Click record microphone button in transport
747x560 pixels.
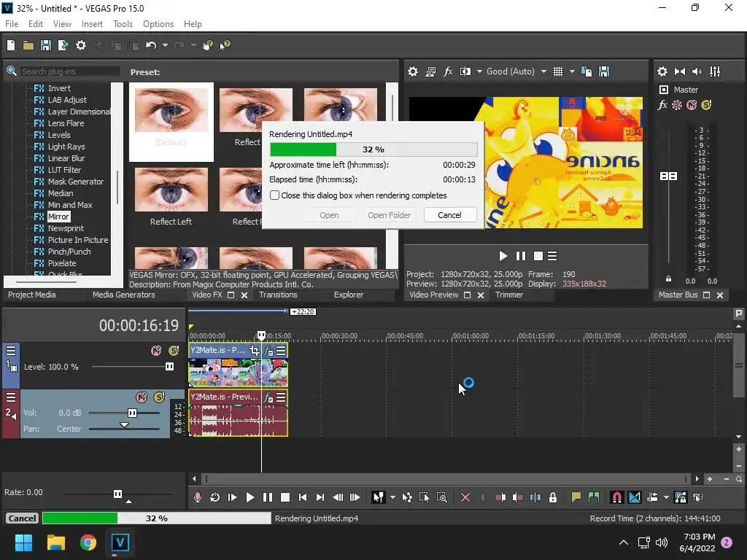click(x=197, y=497)
